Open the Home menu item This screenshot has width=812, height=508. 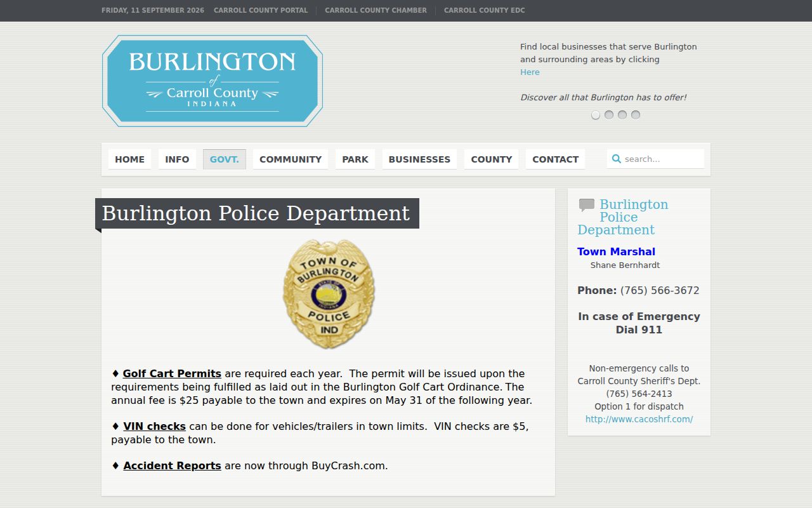point(129,159)
